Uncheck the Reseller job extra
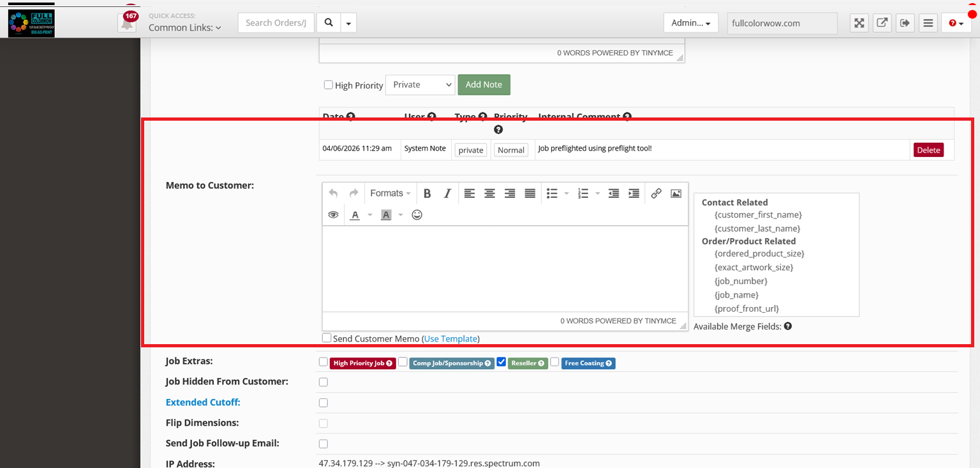Image resolution: width=980 pixels, height=468 pixels. click(501, 362)
